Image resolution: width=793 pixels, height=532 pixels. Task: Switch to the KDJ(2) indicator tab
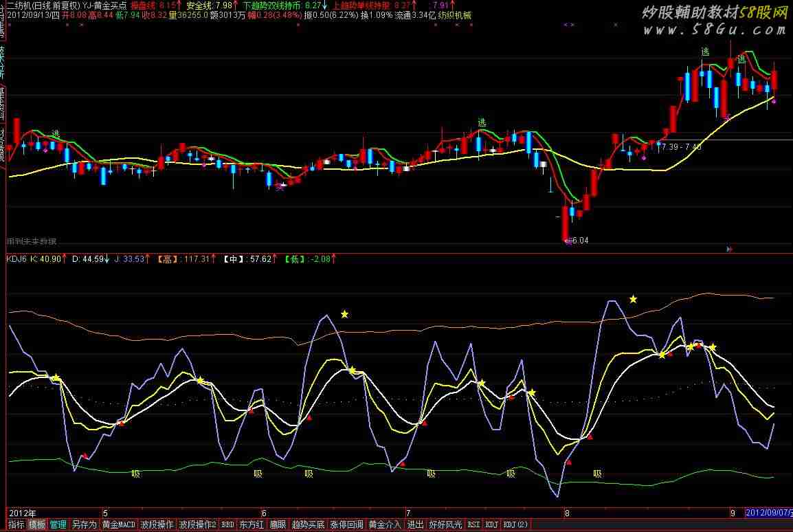click(516, 525)
